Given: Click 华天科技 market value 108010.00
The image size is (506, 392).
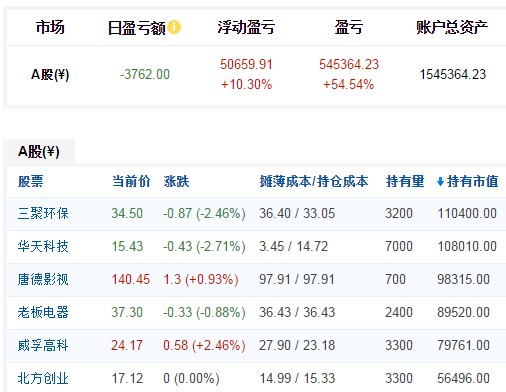Looking at the screenshot, I should click(467, 246).
